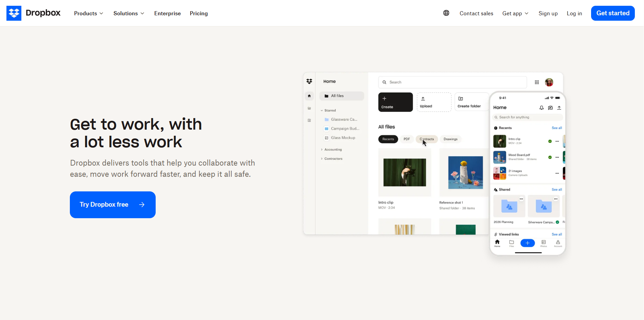Click the notification bell in the phone mockup
The width and height of the screenshot is (644, 320).
pos(542,108)
